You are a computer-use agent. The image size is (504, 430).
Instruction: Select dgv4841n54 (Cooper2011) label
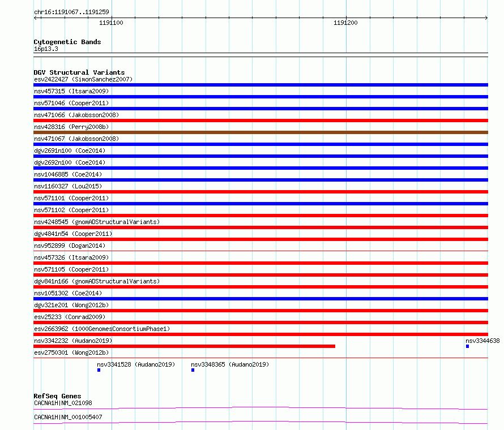point(73,234)
